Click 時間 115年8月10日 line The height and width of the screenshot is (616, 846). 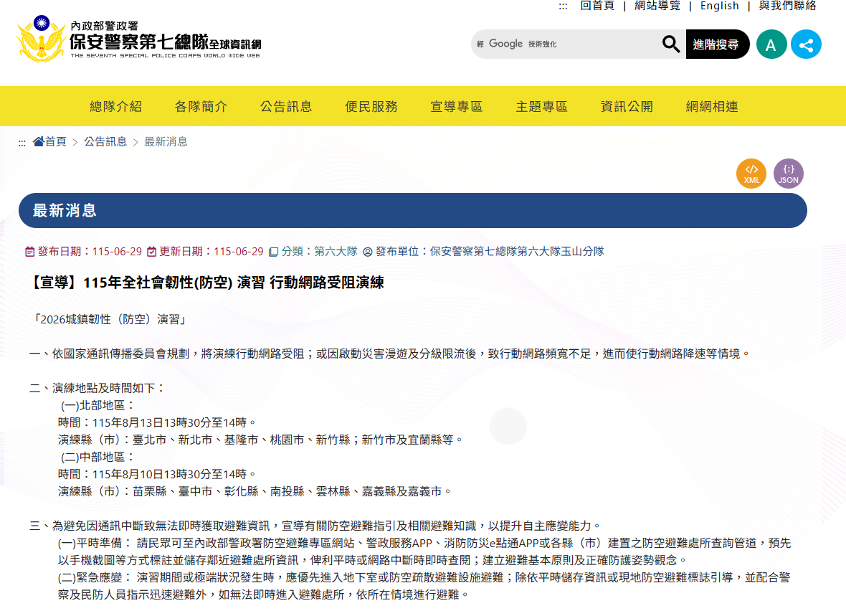pyautogui.click(x=157, y=475)
